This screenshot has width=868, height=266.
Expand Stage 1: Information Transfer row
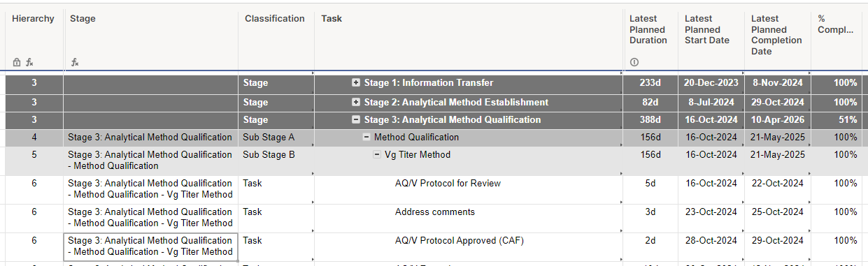(356, 82)
